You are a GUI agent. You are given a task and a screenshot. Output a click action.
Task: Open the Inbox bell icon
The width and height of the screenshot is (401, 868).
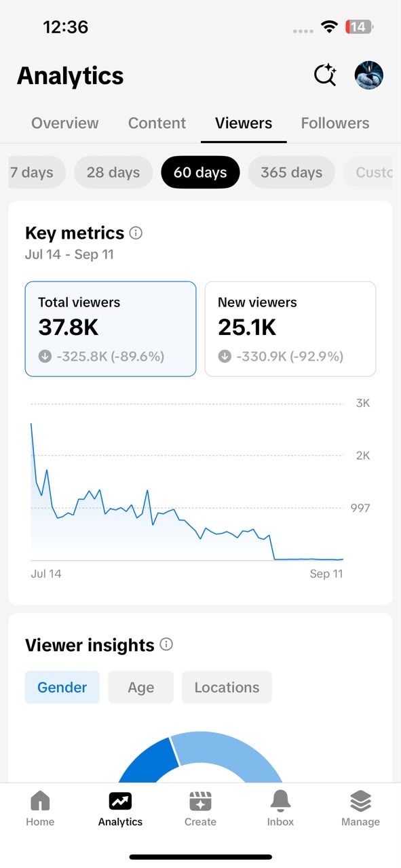click(280, 809)
